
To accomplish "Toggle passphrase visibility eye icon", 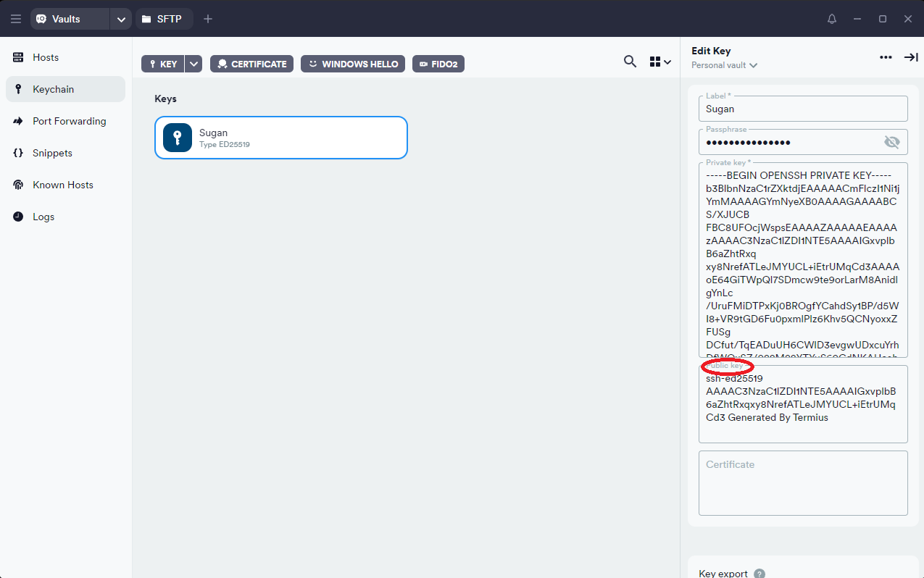I will (891, 142).
